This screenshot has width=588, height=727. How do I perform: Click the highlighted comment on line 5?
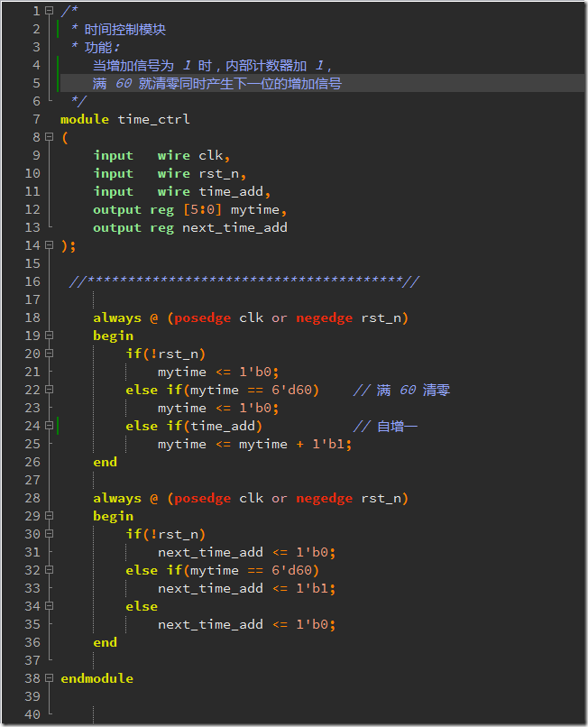(217, 84)
